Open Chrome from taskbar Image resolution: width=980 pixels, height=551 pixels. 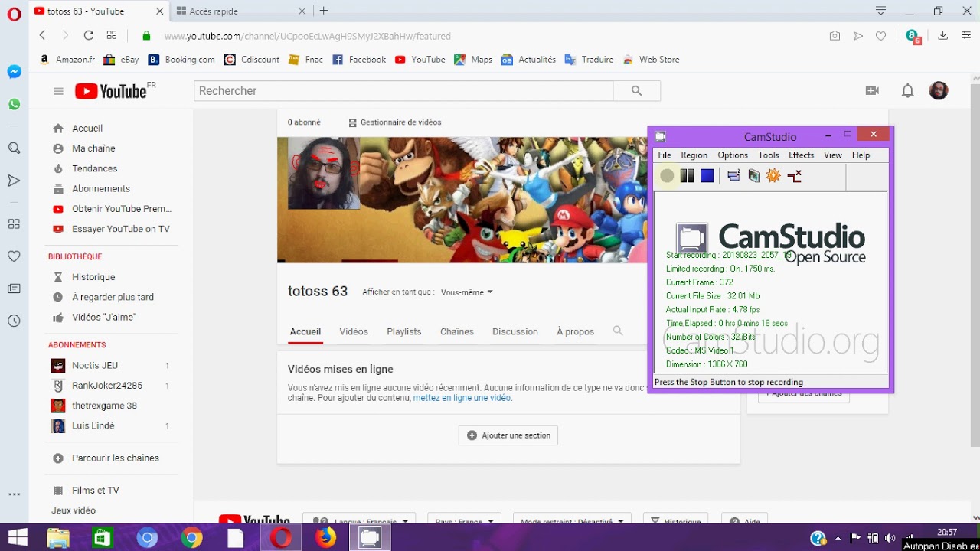coord(191,538)
